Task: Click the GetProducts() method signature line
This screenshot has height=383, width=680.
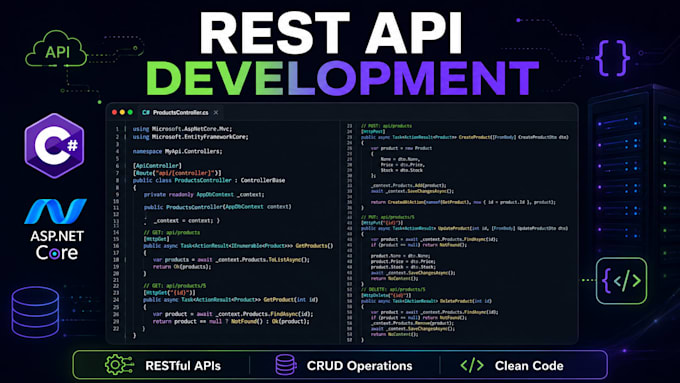Action: coord(238,246)
